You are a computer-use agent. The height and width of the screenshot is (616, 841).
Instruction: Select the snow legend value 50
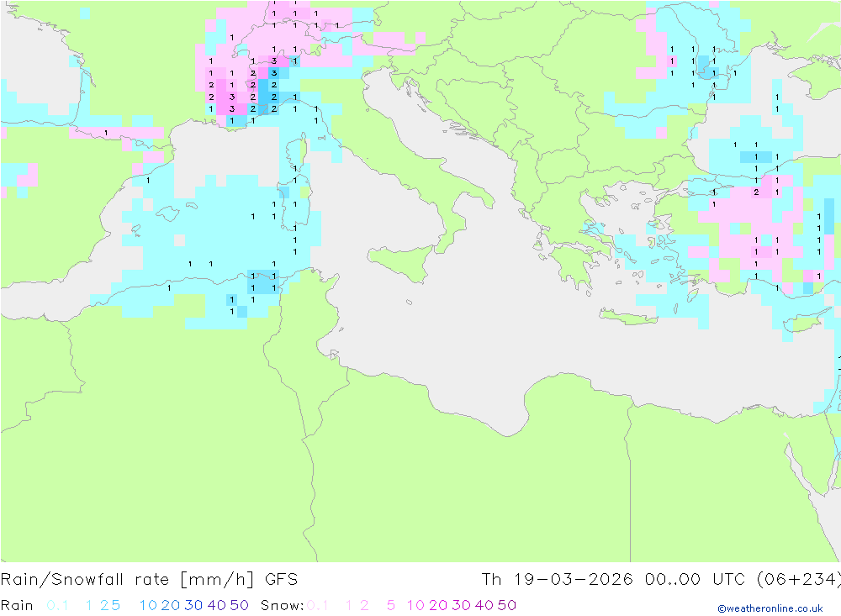coord(507,605)
